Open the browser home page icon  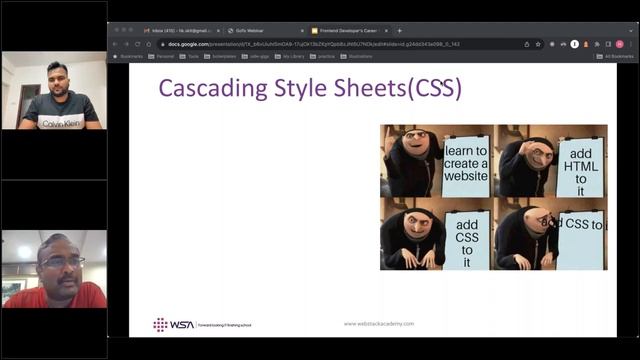point(149,44)
